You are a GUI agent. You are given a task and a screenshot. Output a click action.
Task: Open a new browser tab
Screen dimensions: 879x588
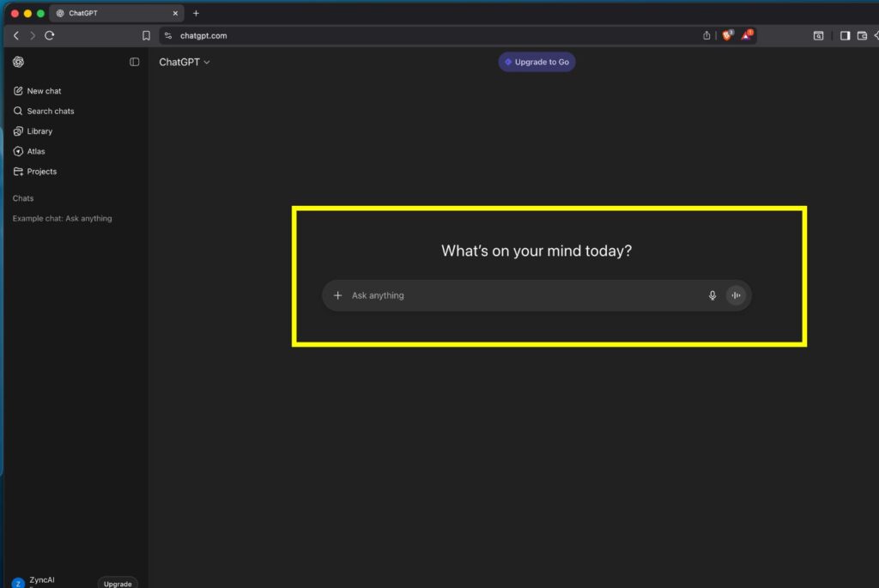click(x=196, y=13)
